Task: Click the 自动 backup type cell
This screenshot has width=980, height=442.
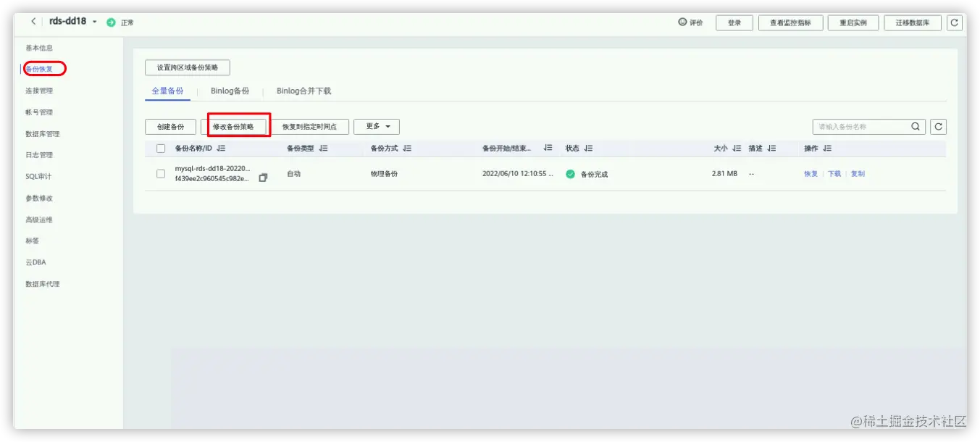Action: 293,174
